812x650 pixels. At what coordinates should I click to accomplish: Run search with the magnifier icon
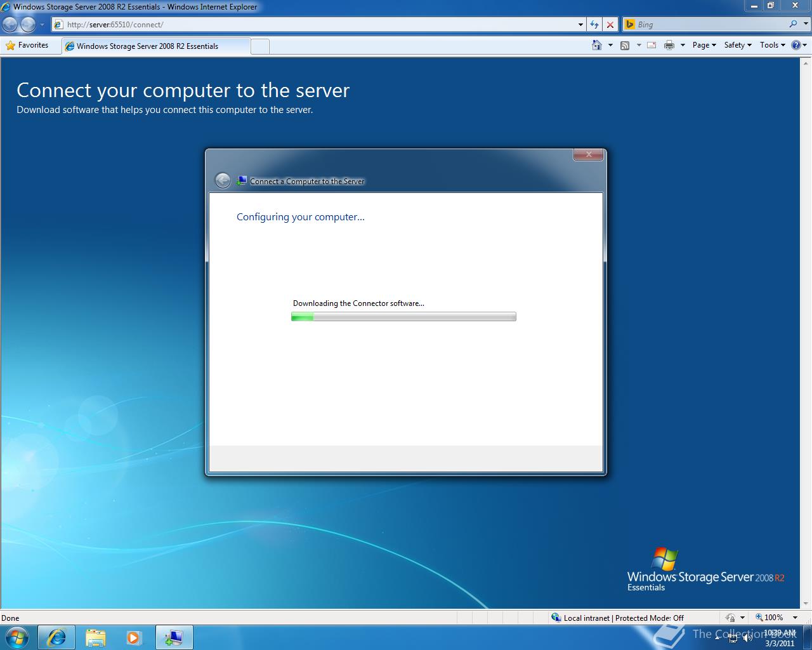pyautogui.click(x=793, y=24)
